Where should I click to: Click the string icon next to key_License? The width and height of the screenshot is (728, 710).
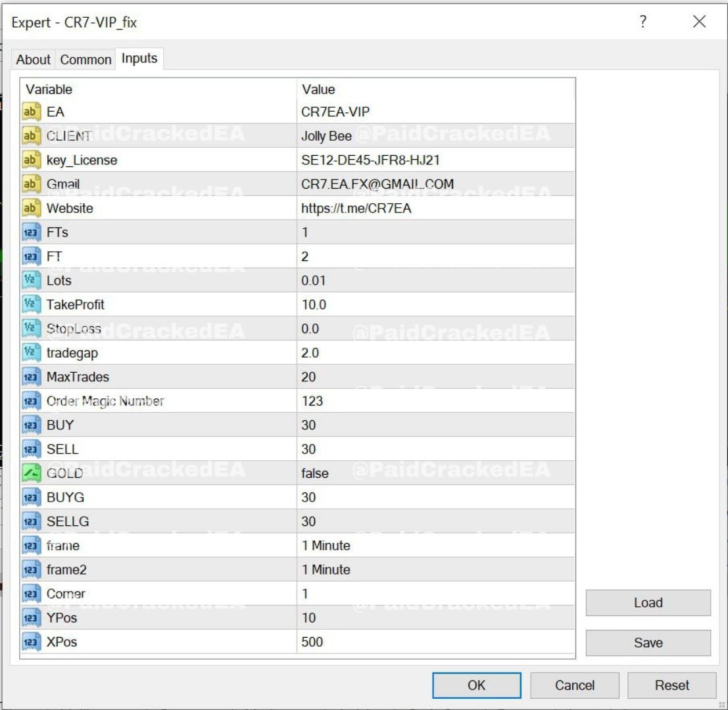click(x=31, y=160)
